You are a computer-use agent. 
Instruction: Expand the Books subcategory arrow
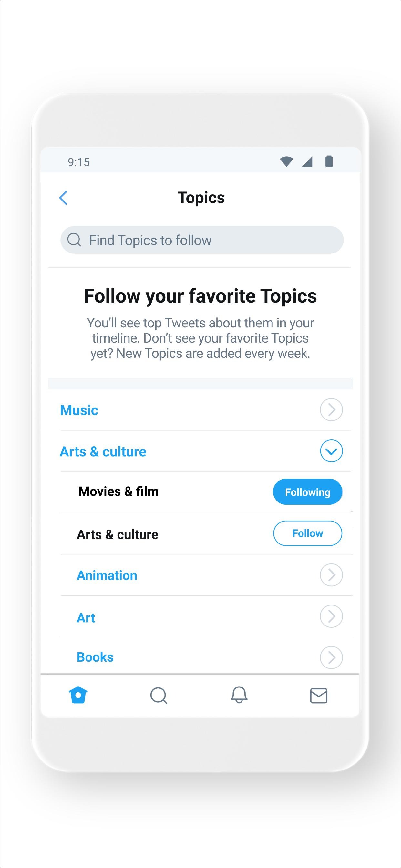[x=331, y=657]
